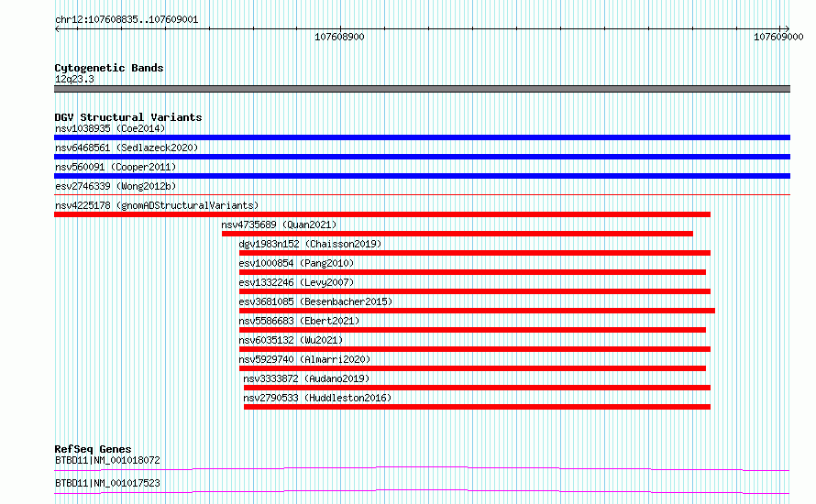Click the 107609000 ruler tick label
The height and width of the screenshot is (504, 816).
778,37
